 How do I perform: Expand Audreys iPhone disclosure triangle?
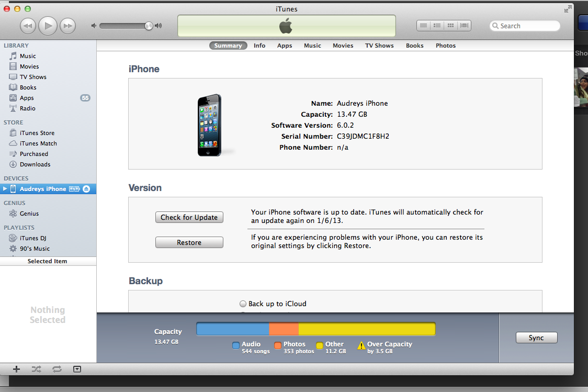5,189
